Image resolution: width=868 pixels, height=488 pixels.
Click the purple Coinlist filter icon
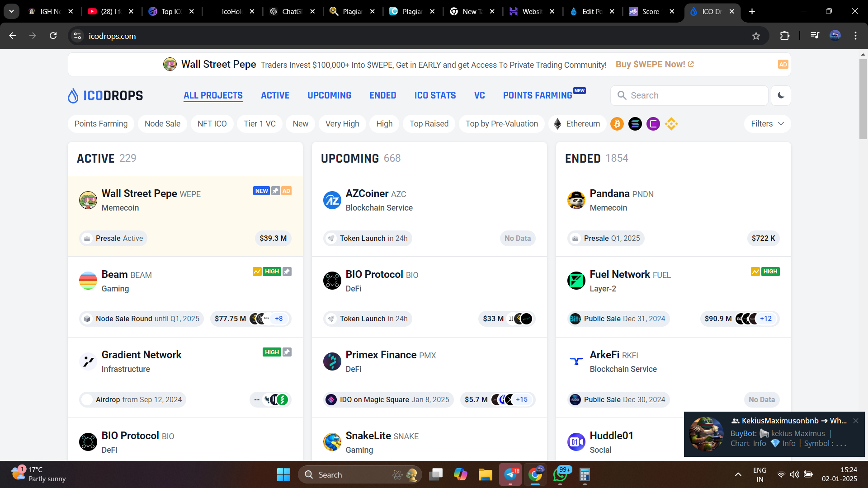tap(653, 123)
